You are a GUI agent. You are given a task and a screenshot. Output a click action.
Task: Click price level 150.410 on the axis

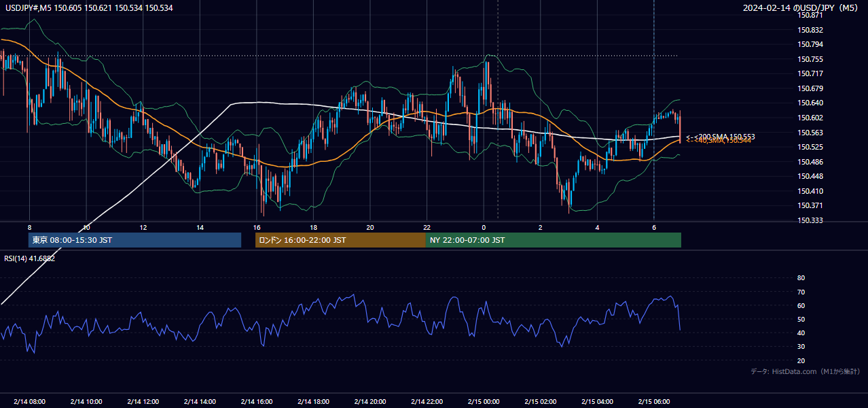point(810,191)
